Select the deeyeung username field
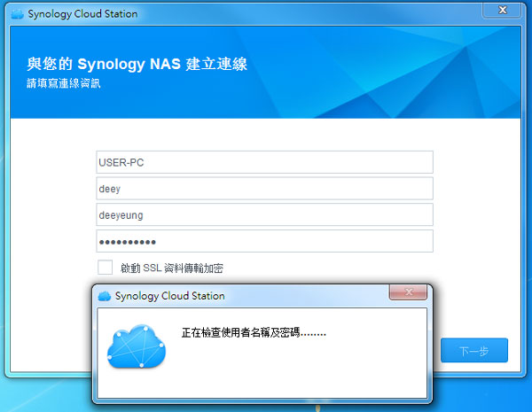The height and width of the screenshot is (412, 532). [264, 215]
